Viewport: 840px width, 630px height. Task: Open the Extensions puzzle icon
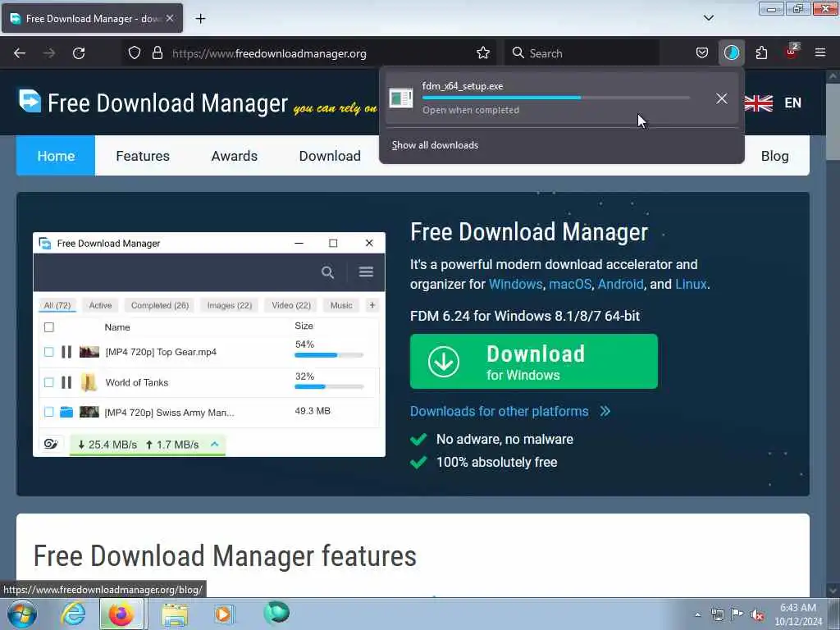click(x=761, y=53)
